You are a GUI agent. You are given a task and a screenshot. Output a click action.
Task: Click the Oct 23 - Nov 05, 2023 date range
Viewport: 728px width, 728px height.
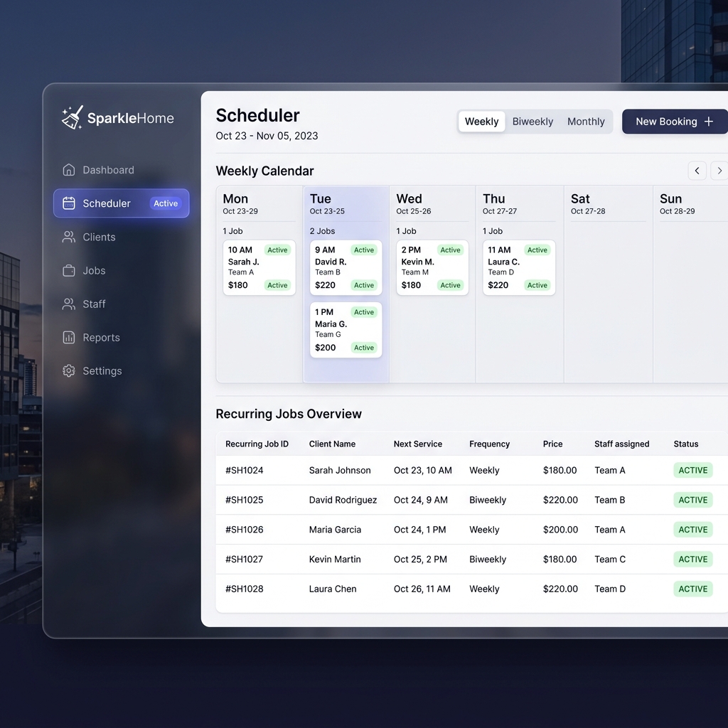pos(267,136)
